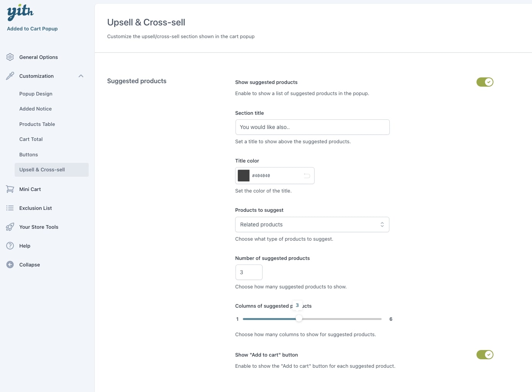Click the slider maximum label 6
The height and width of the screenshot is (392, 532).
(x=391, y=319)
